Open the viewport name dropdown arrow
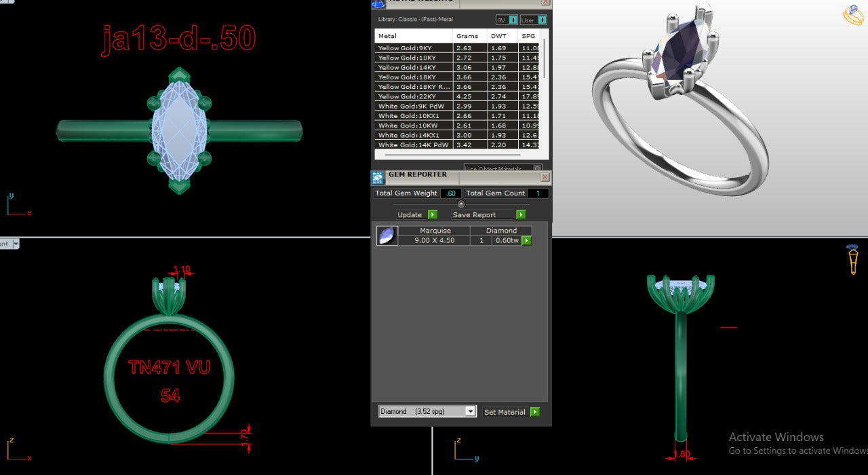Image resolution: width=868 pixels, height=475 pixels. [16, 244]
